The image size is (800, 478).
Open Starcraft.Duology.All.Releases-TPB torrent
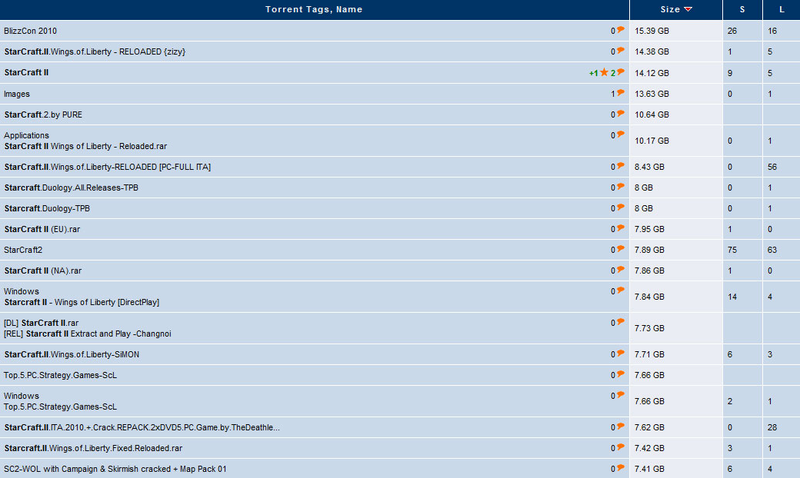point(71,188)
